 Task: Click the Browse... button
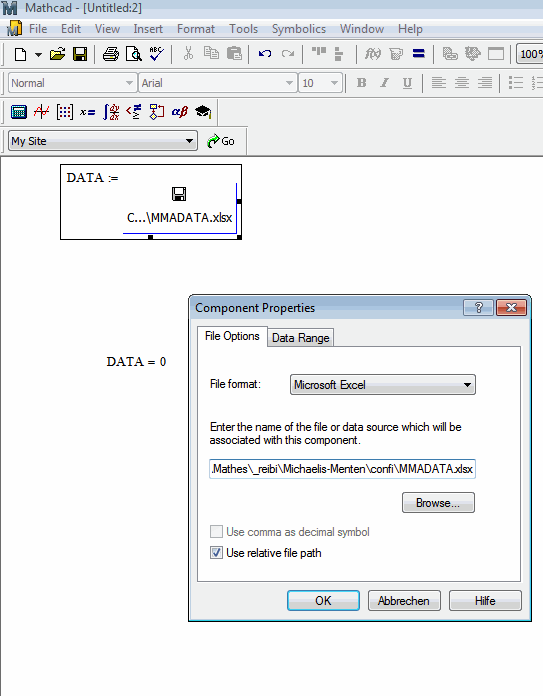click(438, 502)
